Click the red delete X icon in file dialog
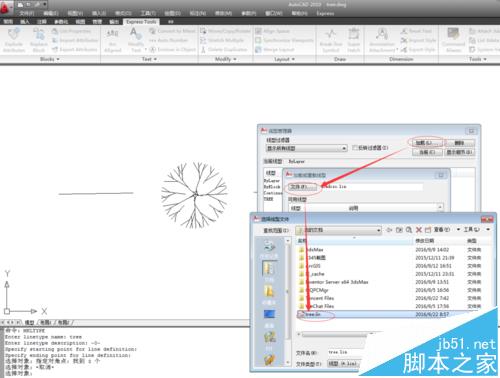The image size is (500, 378). (x=419, y=230)
